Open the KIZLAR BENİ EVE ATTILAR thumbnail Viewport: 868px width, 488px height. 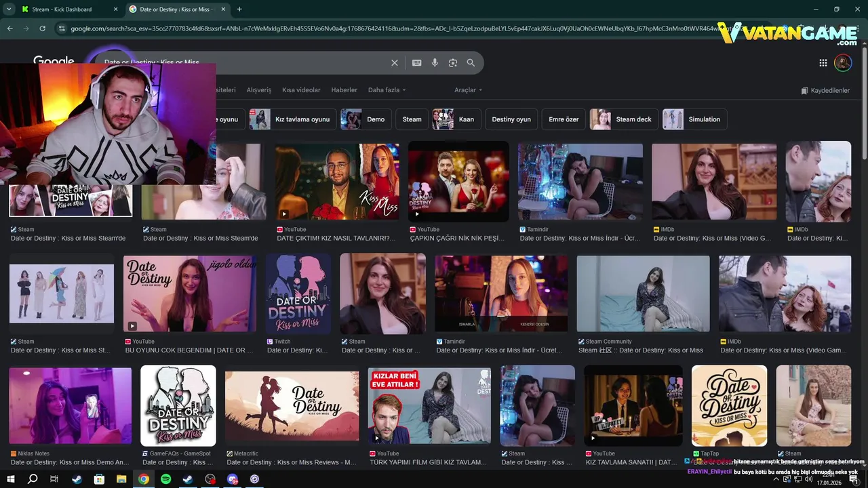click(429, 406)
